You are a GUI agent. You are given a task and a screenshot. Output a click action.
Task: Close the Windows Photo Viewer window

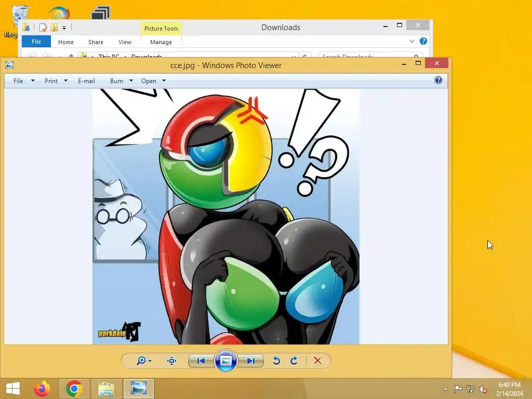[436, 63]
